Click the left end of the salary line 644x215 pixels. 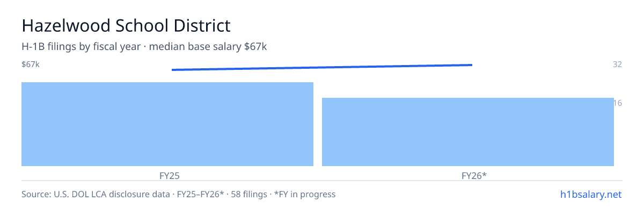tap(173, 69)
